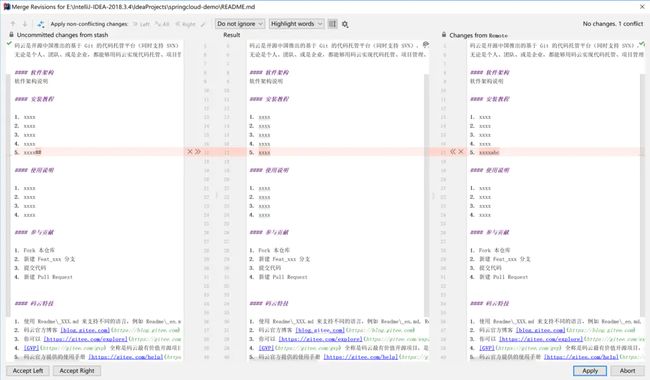Click 'Fork' line 1 in Result pane
The width and height of the screenshot is (650, 380).
click(x=270, y=250)
